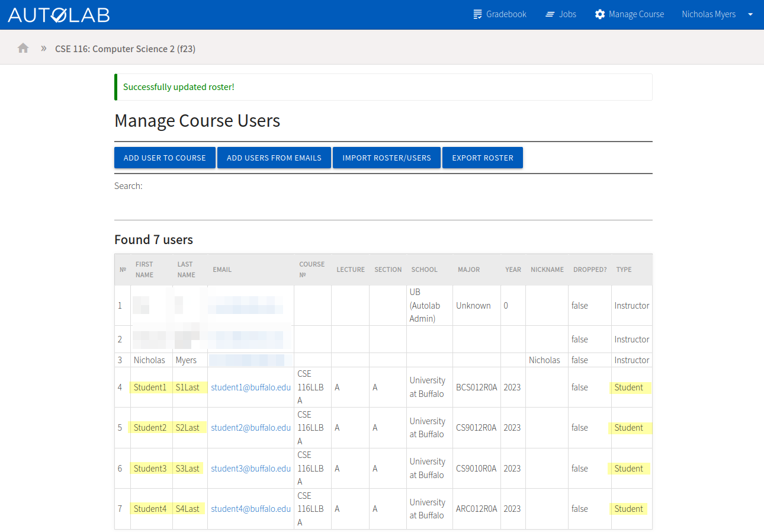Open student2@buffalo.edu email link
This screenshot has width=764, height=532.
(251, 428)
